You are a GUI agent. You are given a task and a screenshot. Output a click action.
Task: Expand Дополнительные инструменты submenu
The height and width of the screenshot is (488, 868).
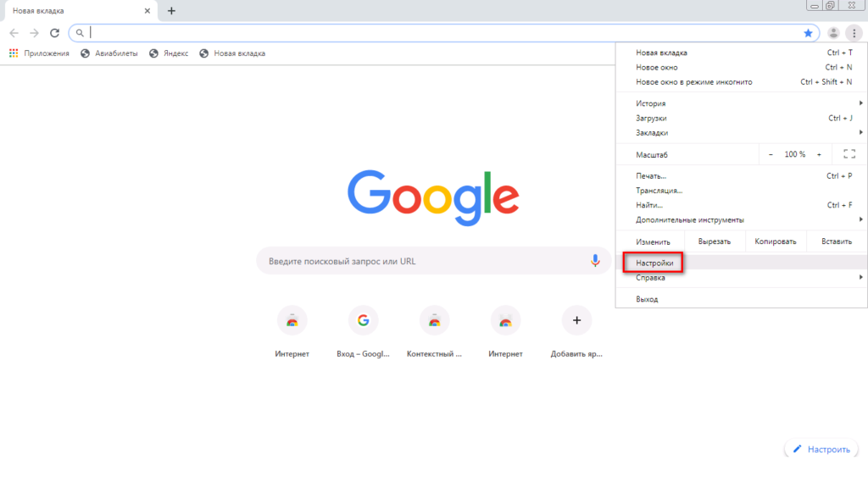point(742,219)
